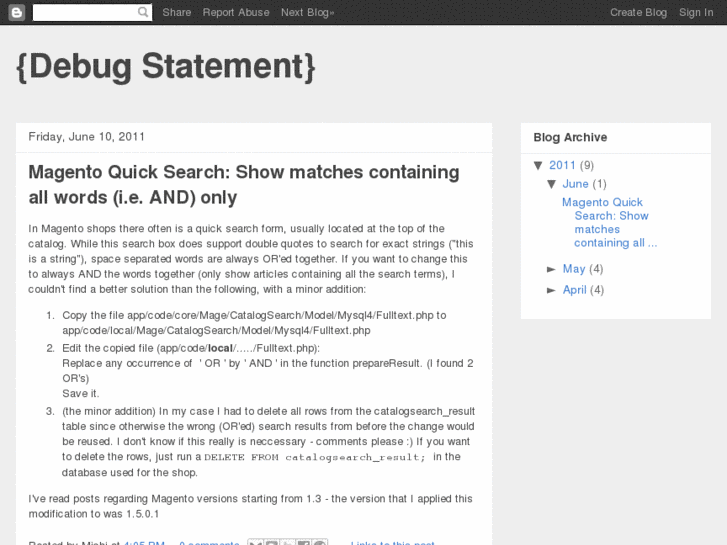Open the May archive link
727x545 pixels.
[574, 269]
